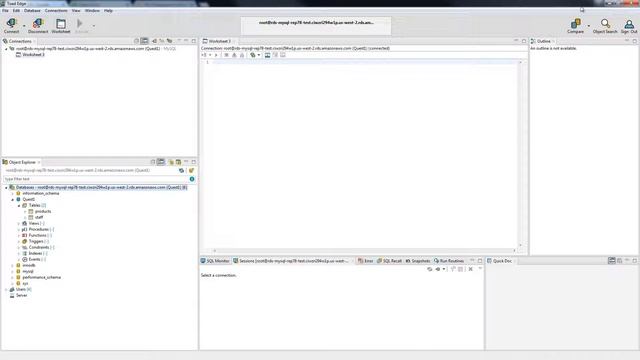
Task: Toggle link-with-editor icon in Connections panel
Action: pyautogui.click(x=144, y=41)
